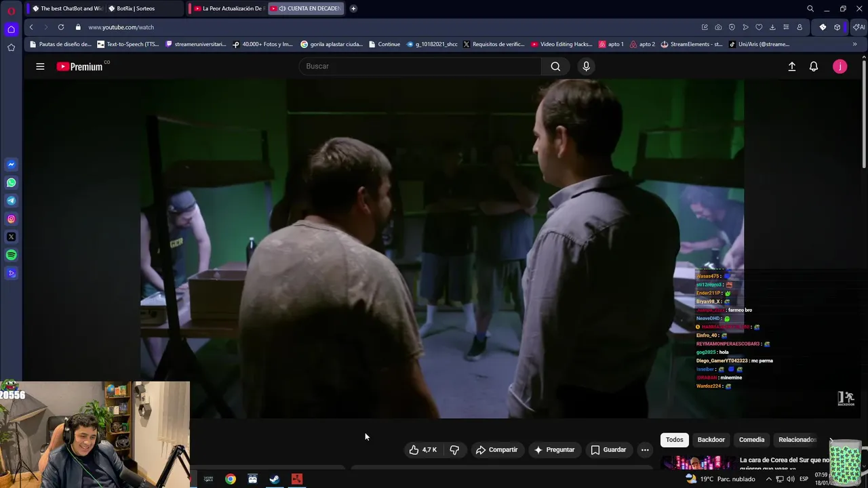
Task: Click the youtube.com/watch address bar
Action: [121, 27]
